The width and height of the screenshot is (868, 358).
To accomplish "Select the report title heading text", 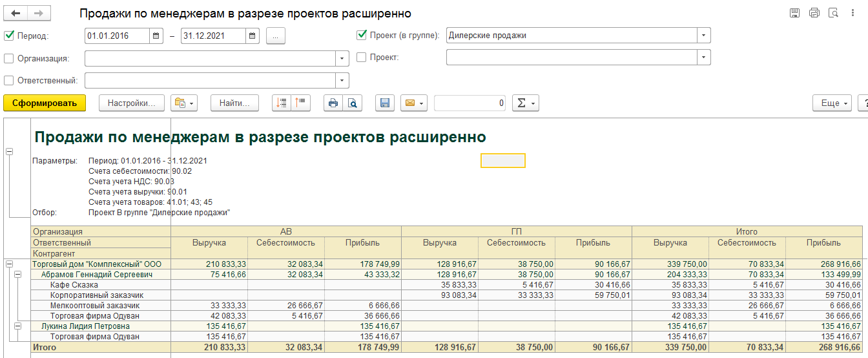I will 260,137.
